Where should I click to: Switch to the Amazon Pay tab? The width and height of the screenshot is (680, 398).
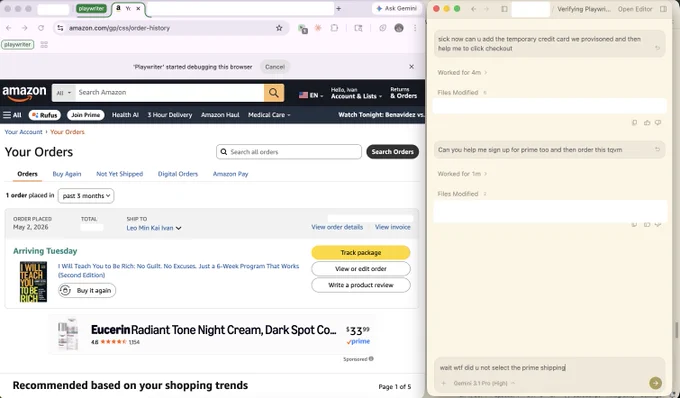click(x=230, y=174)
